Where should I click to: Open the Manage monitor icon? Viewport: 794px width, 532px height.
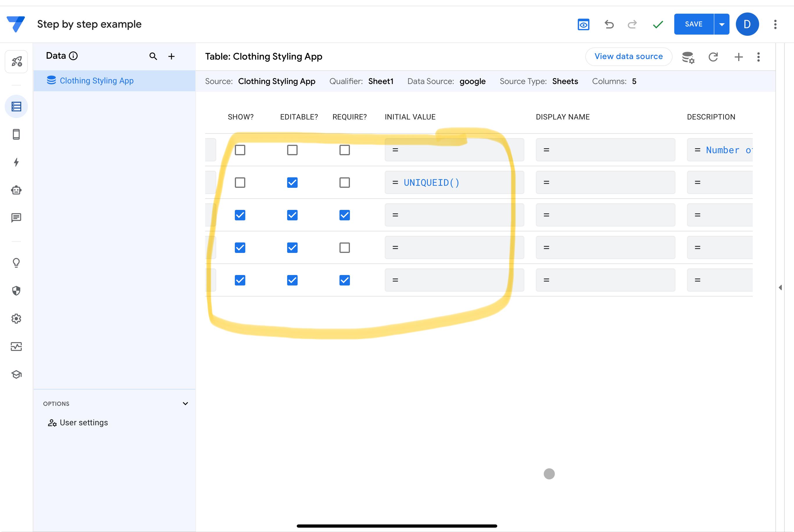(16, 347)
